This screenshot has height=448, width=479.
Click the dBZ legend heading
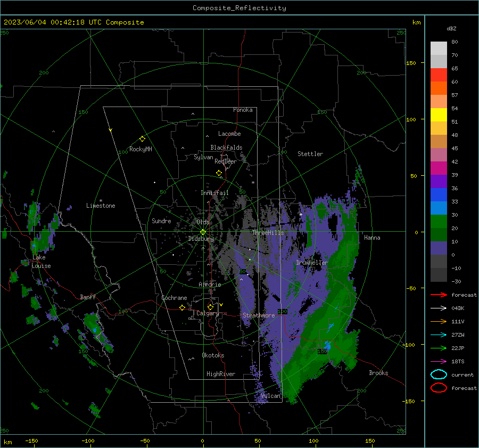pyautogui.click(x=451, y=29)
